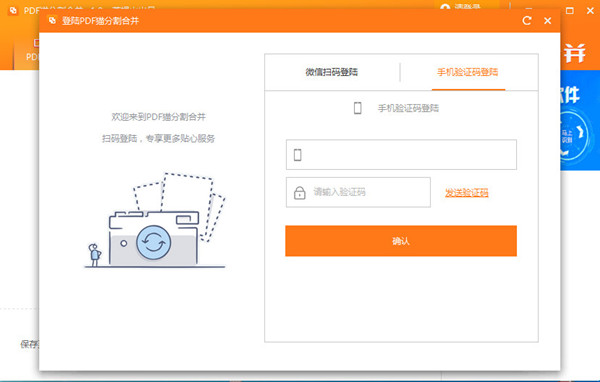The image size is (600, 382).
Task: Click the phone number input field
Action: [x=401, y=155]
